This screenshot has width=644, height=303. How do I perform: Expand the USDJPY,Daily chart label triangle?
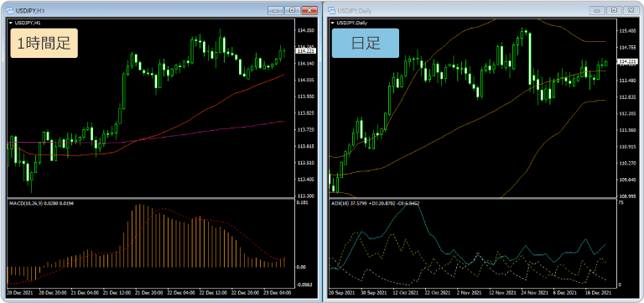click(x=332, y=23)
